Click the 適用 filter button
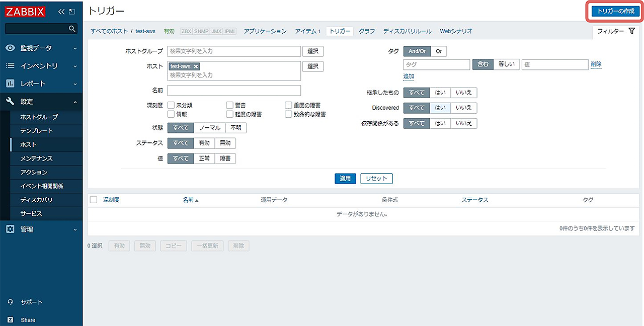 tap(345, 179)
